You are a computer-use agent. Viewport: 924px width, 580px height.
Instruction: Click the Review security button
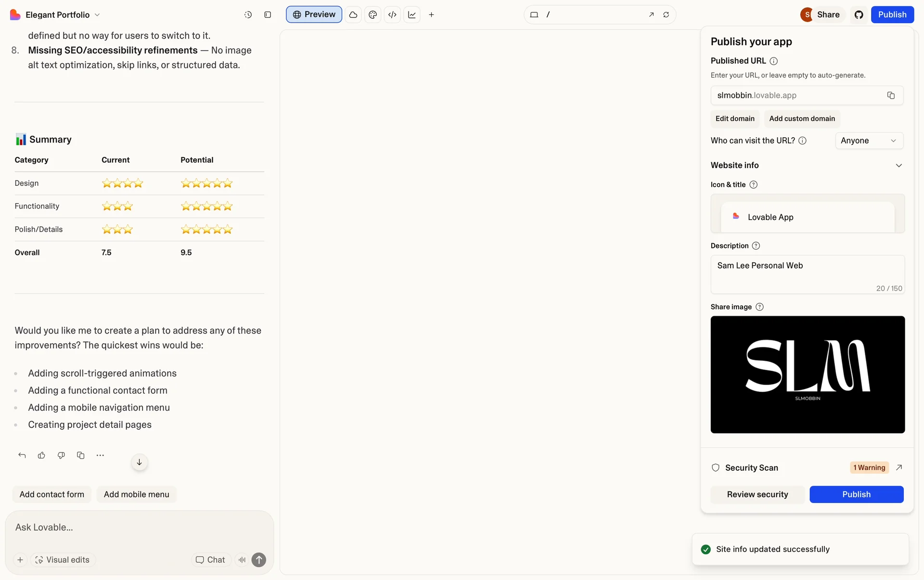pos(757,494)
